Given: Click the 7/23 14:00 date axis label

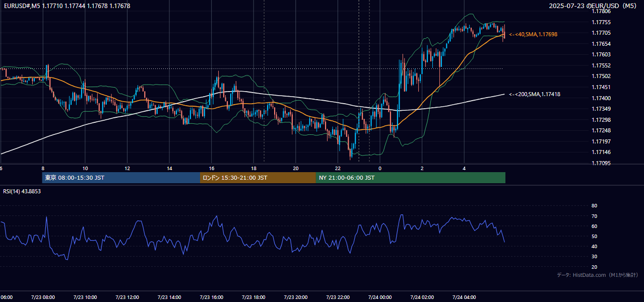Looking at the screenshot, I should [x=169, y=297].
